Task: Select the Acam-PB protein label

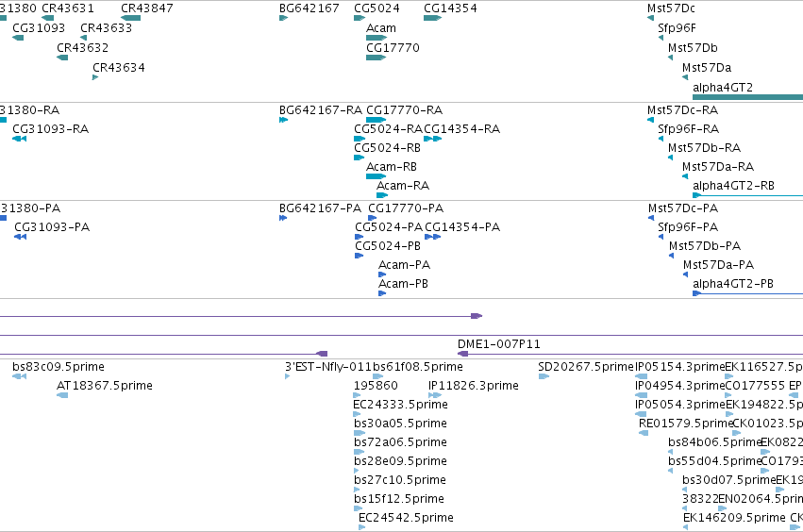Action: 403,284
